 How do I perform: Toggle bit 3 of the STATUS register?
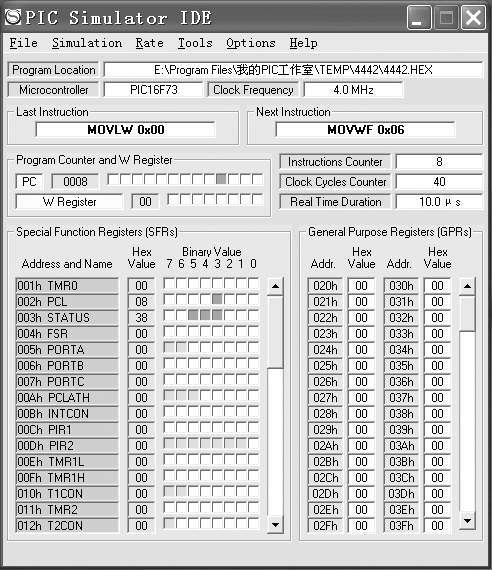click(217, 315)
